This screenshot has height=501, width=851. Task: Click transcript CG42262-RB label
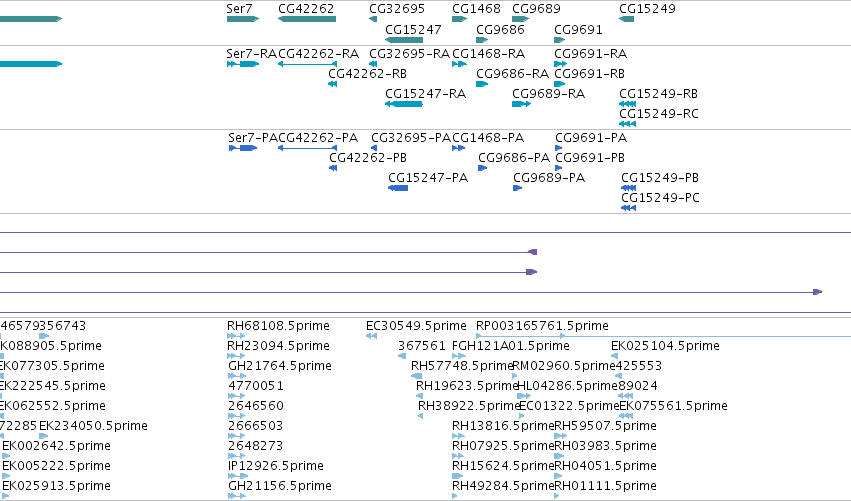click(367, 74)
